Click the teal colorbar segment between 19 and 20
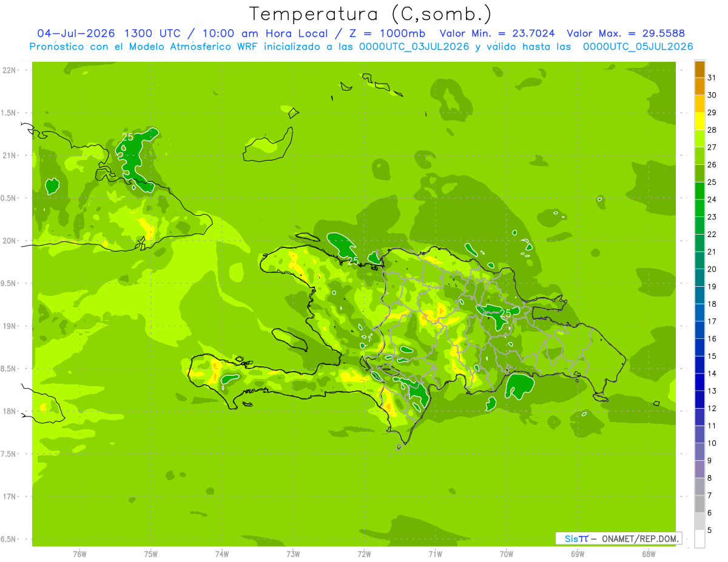Image resolution: width=728 pixels, height=562 pixels. point(699,278)
